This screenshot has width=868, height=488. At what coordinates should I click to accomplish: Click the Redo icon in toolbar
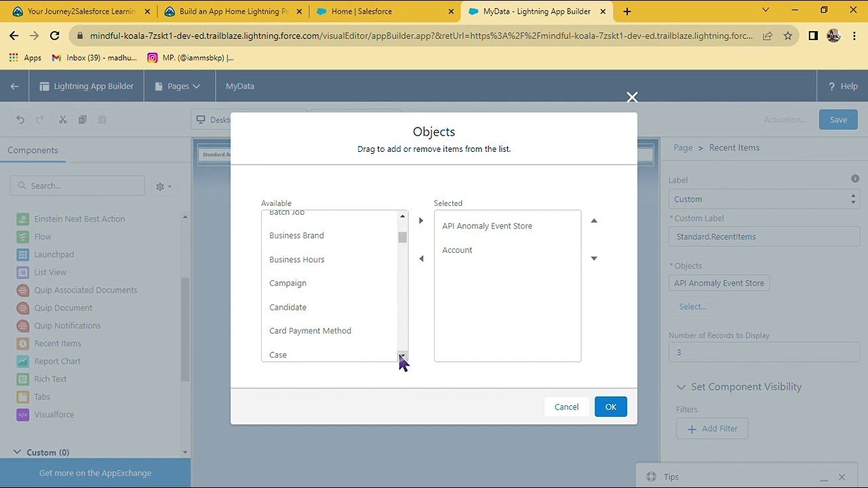[40, 120]
